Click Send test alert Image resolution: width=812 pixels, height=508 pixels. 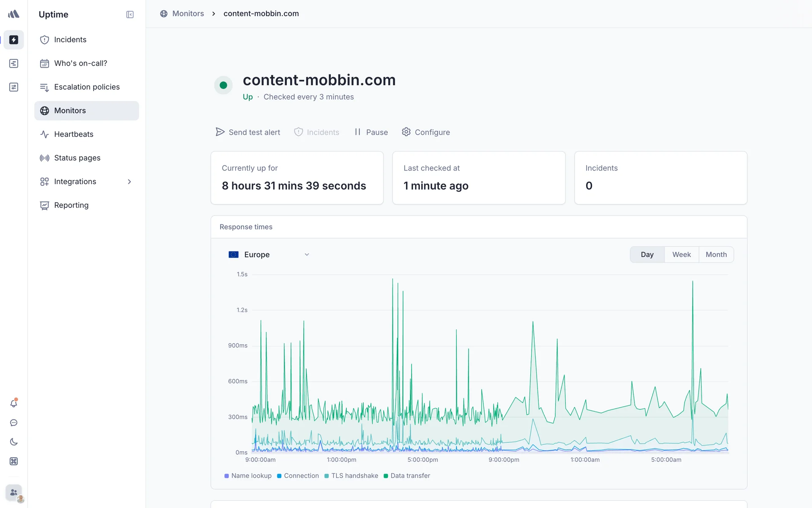[248, 132]
